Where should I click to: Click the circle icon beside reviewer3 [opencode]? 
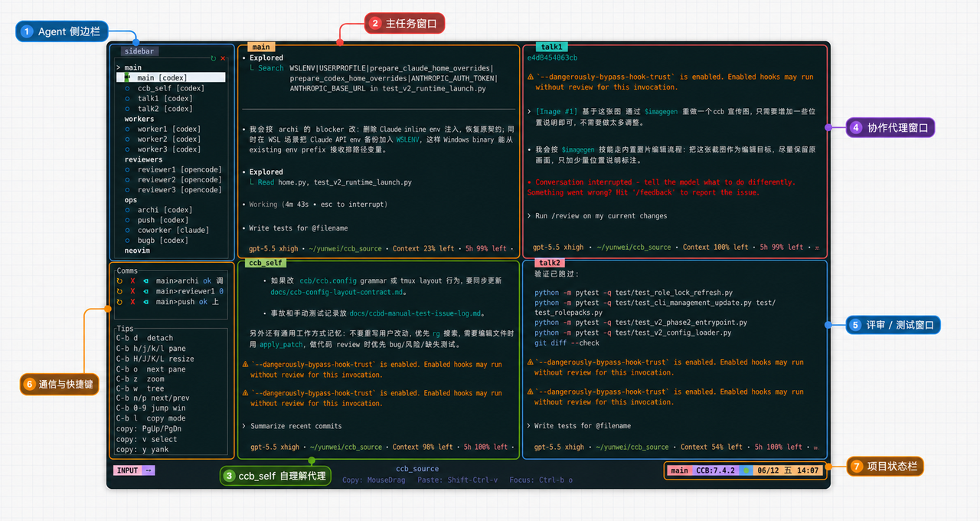point(128,190)
